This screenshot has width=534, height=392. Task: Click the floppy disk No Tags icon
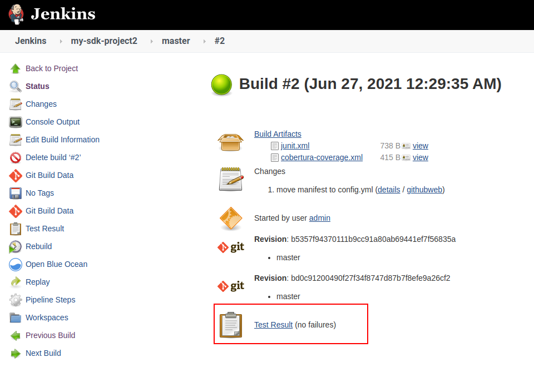tap(16, 193)
